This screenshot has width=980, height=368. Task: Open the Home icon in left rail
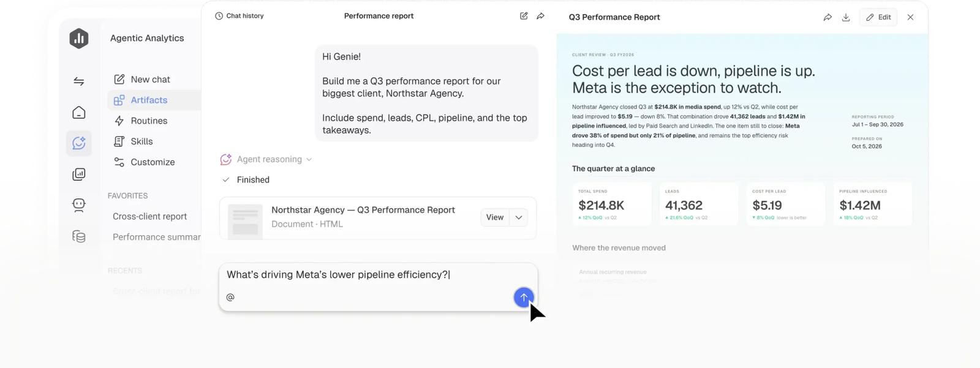point(78,113)
